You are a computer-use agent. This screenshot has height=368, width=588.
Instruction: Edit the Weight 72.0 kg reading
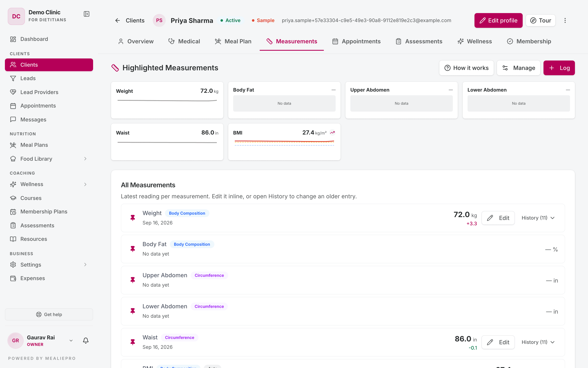point(498,218)
